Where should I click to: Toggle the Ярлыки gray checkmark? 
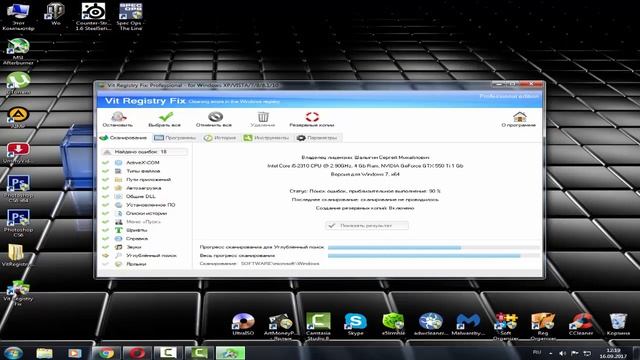106,264
